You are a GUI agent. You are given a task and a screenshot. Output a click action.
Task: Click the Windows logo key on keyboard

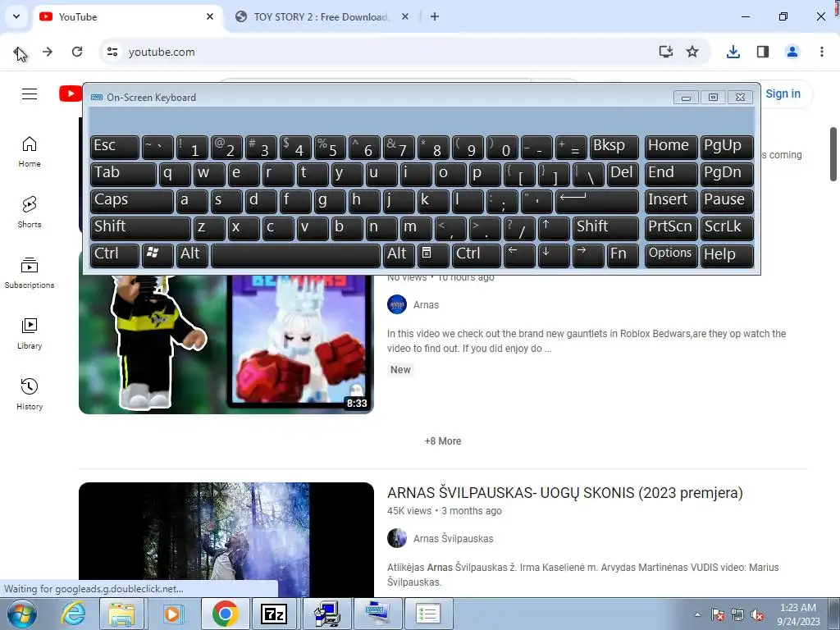[157, 254]
